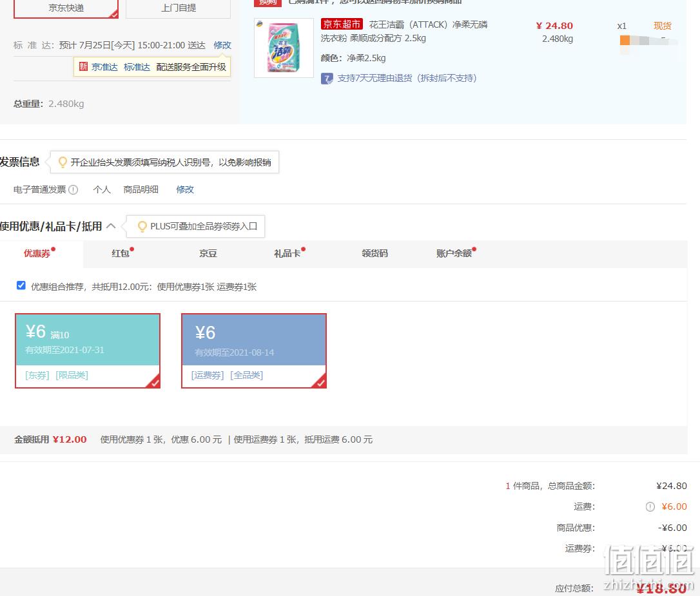700x596 pixels.
Task: Choose 上门自提 pickup option
Action: (x=178, y=8)
